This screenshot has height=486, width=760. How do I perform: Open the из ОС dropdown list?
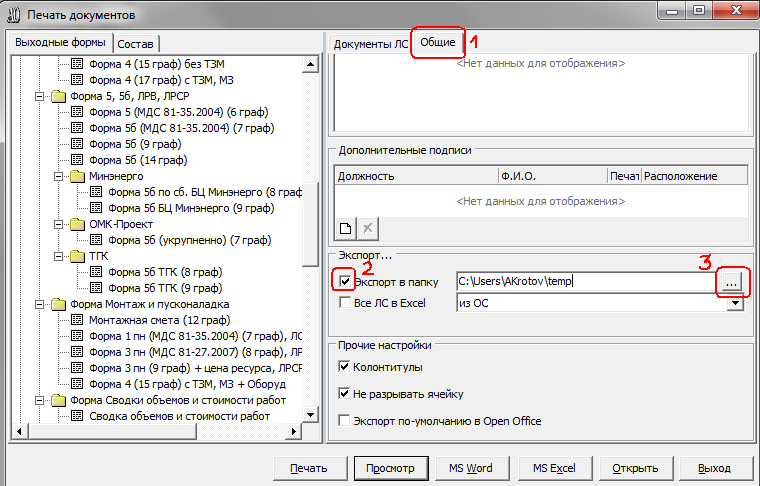736,303
